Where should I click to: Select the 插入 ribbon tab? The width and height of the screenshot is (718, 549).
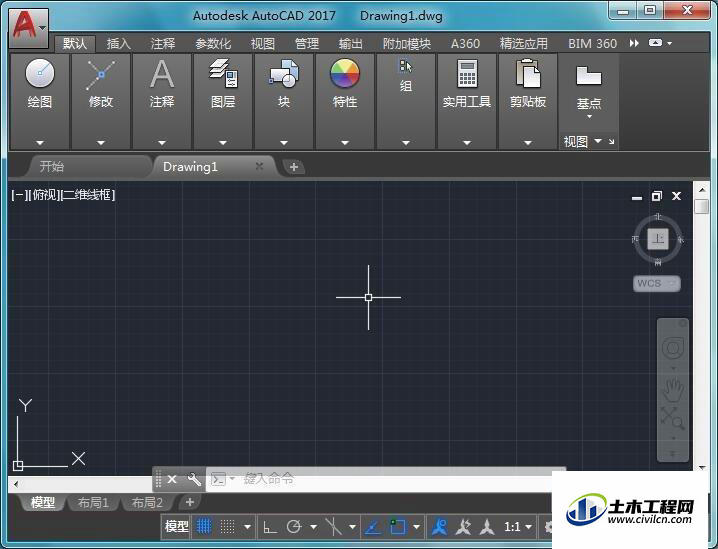click(119, 44)
